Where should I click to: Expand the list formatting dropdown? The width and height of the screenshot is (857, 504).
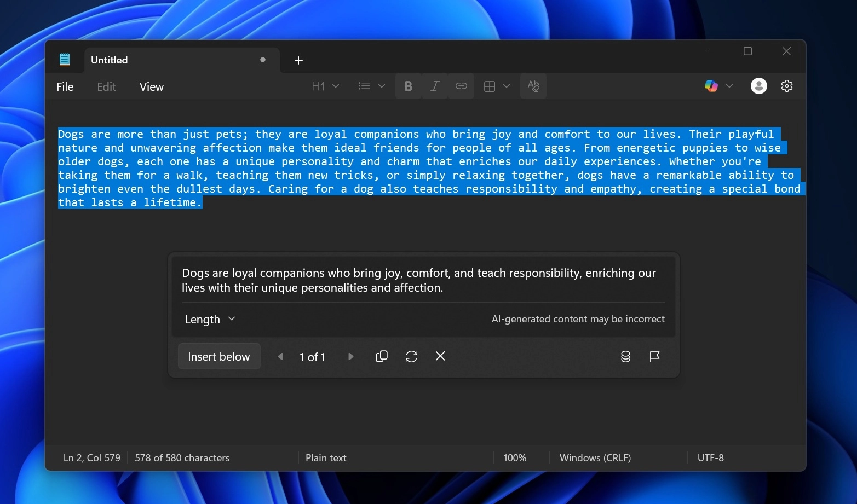click(370, 86)
